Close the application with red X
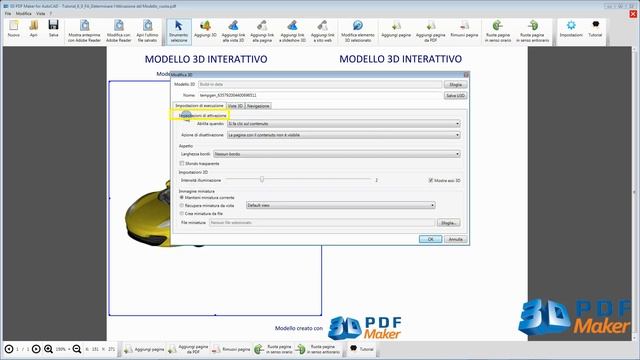Image resolution: width=640 pixels, height=360 pixels. pos(633,14)
